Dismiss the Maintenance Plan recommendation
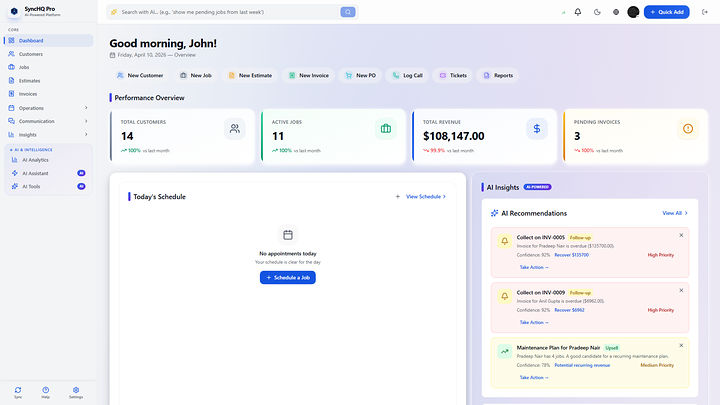This screenshot has height=405, width=720. pyautogui.click(x=681, y=345)
